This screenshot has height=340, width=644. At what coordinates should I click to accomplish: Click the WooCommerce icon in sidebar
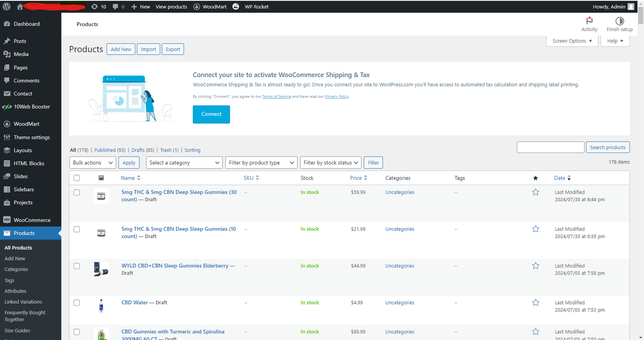7,220
